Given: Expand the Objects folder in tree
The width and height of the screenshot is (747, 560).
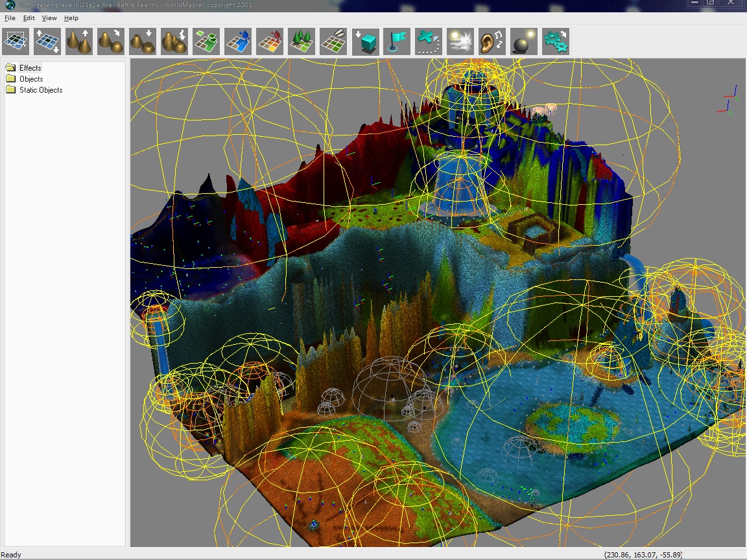Looking at the screenshot, I should [x=30, y=79].
